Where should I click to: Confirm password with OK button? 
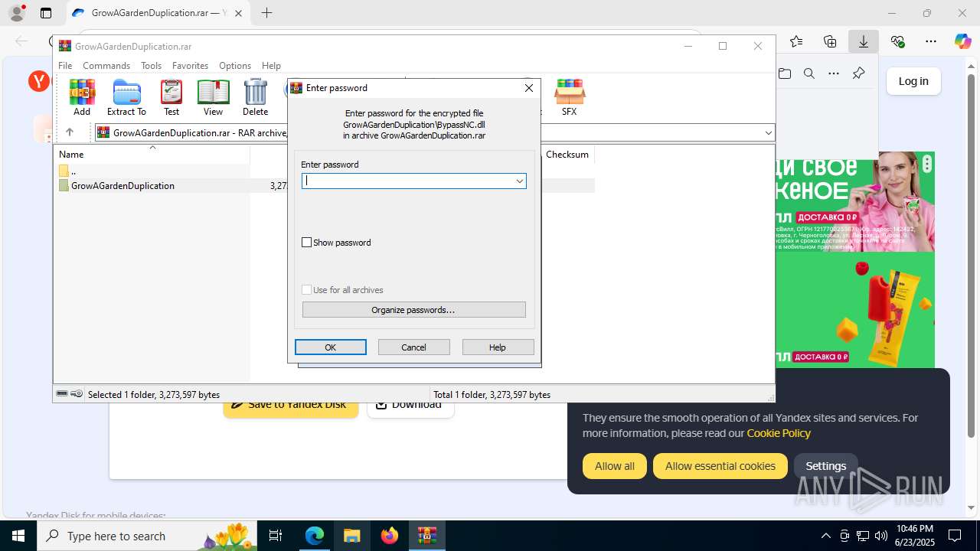[x=331, y=347]
